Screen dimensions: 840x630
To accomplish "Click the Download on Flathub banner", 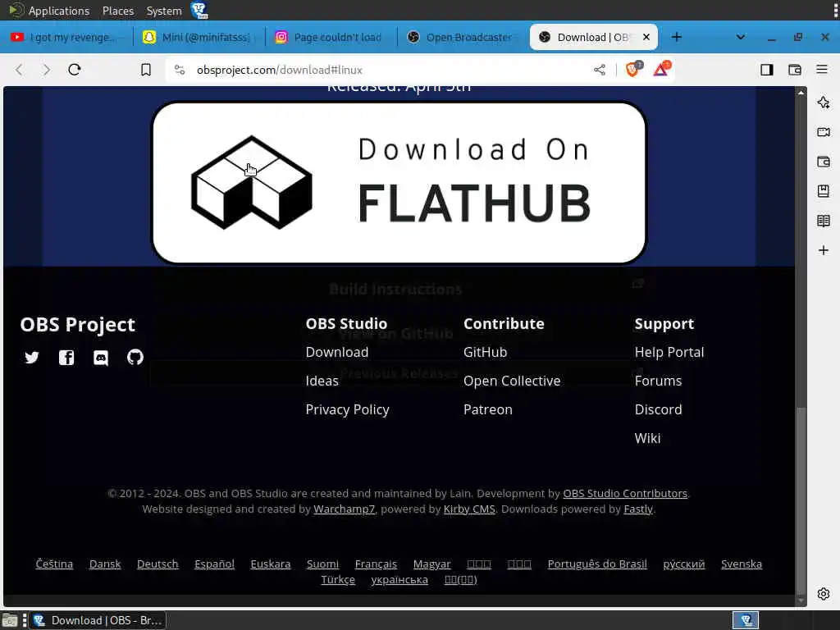I will pyautogui.click(x=399, y=183).
